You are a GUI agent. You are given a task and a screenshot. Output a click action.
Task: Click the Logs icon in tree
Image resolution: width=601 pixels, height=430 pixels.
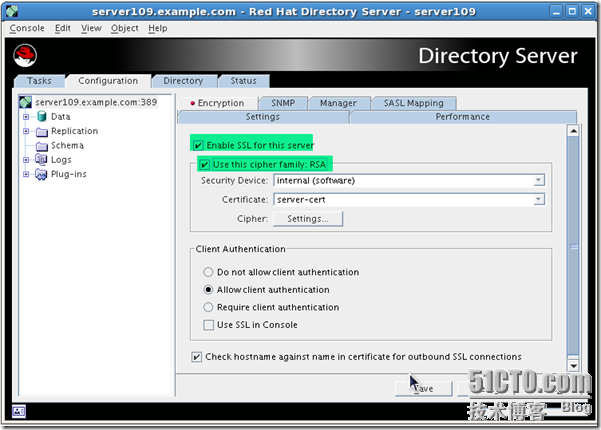point(41,160)
